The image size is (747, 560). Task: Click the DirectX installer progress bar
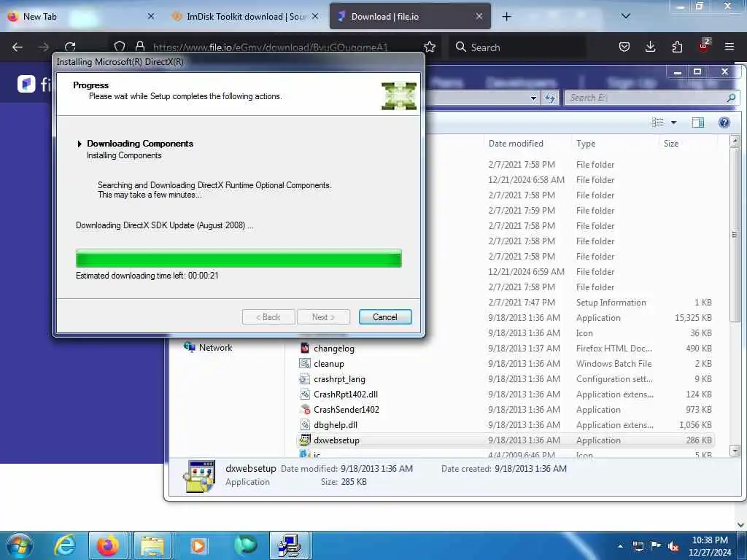click(x=239, y=259)
